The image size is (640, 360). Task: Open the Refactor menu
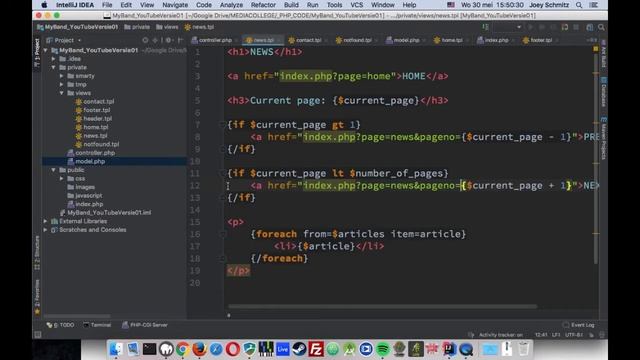(263, 5)
